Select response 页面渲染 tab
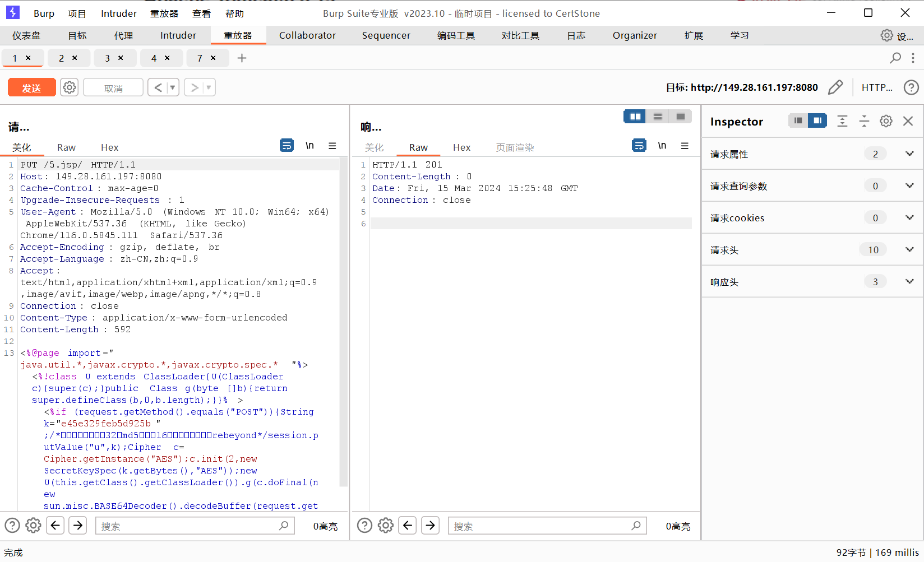 point(515,147)
